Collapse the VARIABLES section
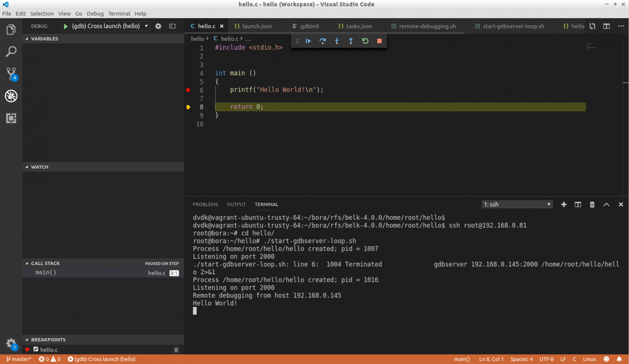Viewport: 629px width, 364px height. 44,39
